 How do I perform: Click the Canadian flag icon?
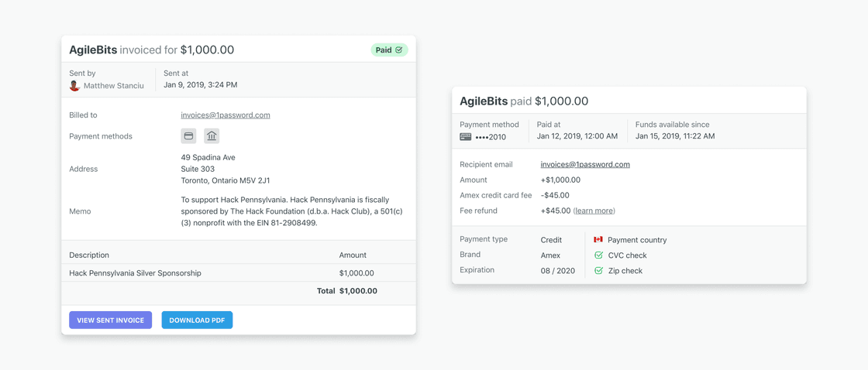click(598, 240)
